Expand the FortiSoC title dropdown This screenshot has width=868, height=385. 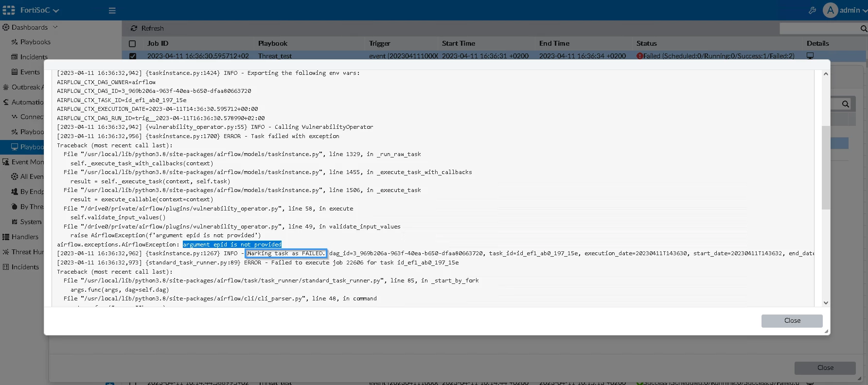56,10
